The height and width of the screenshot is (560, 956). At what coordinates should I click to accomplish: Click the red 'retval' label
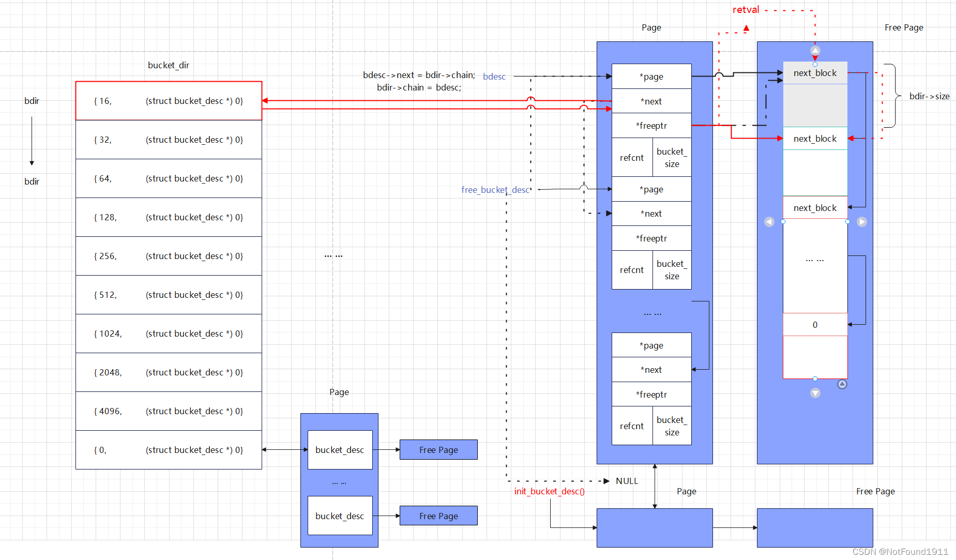point(746,10)
